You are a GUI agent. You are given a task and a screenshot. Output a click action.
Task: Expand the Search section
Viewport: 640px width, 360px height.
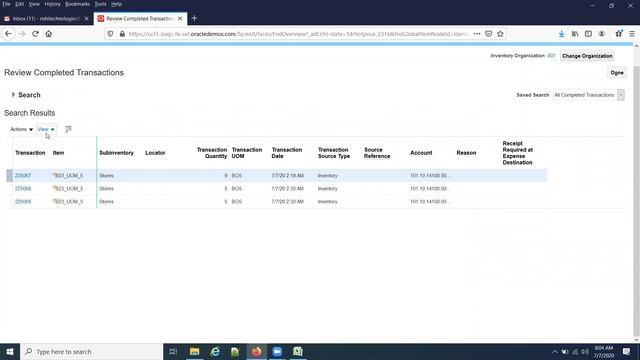(13, 95)
